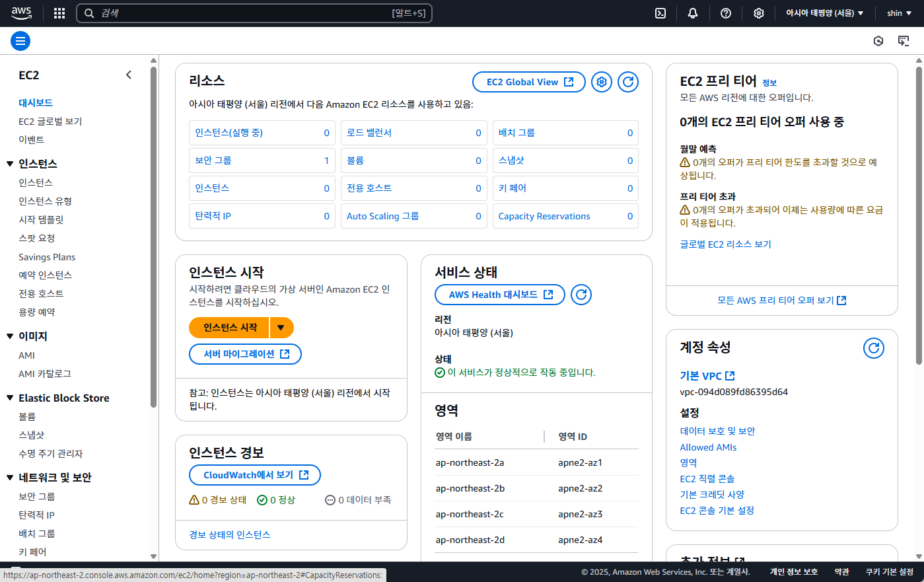
Task: Click the orange 인스턴스 시작 button
Action: (x=229, y=328)
